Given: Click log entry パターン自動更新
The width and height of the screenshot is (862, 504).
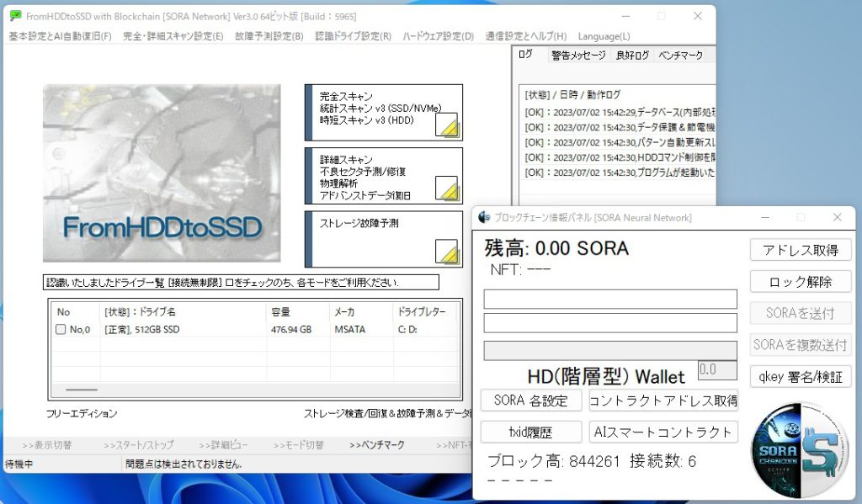Looking at the screenshot, I should [620, 142].
